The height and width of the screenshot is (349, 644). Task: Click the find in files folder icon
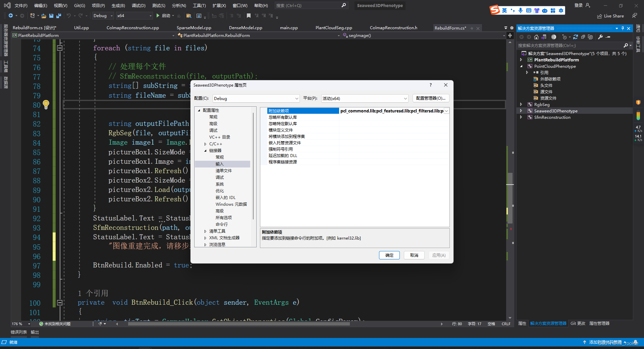click(189, 16)
